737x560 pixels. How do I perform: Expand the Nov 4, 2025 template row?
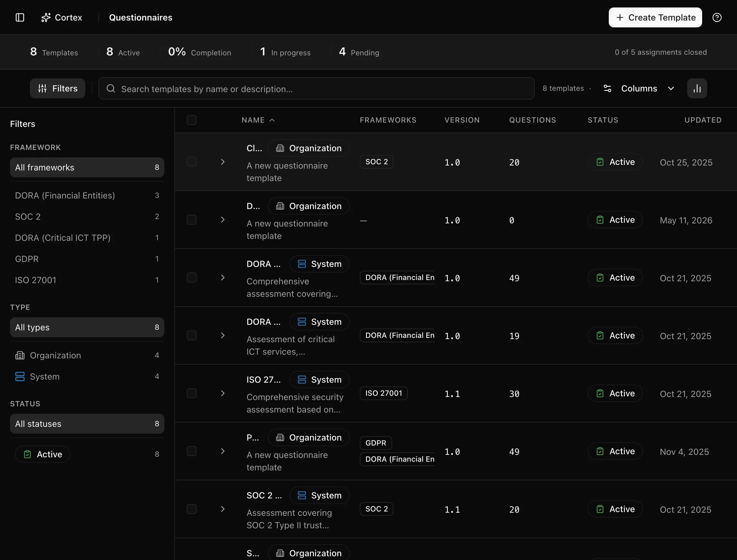223,451
